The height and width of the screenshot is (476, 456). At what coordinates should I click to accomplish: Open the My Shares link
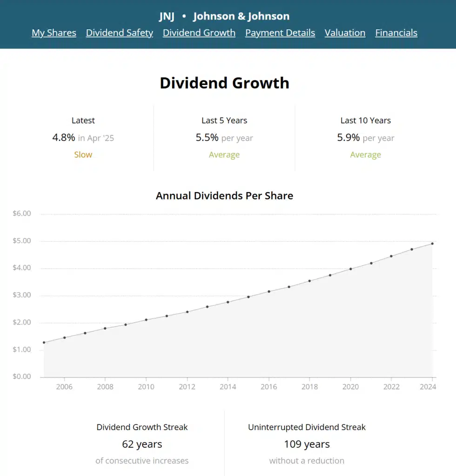coord(54,33)
